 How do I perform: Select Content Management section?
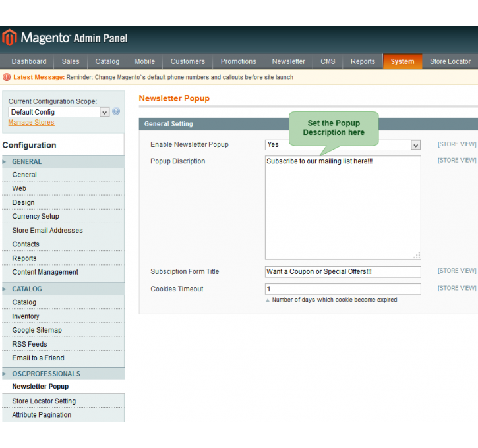click(x=63, y=272)
